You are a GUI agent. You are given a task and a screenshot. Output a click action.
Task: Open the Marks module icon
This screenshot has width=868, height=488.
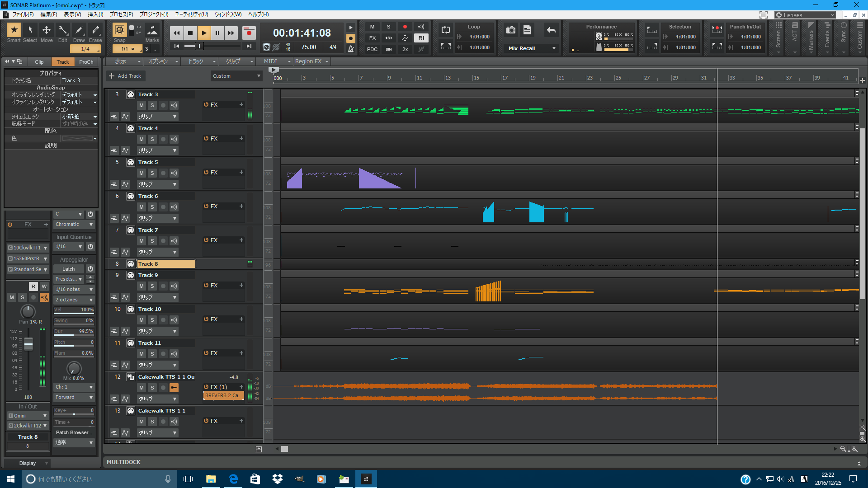152,30
